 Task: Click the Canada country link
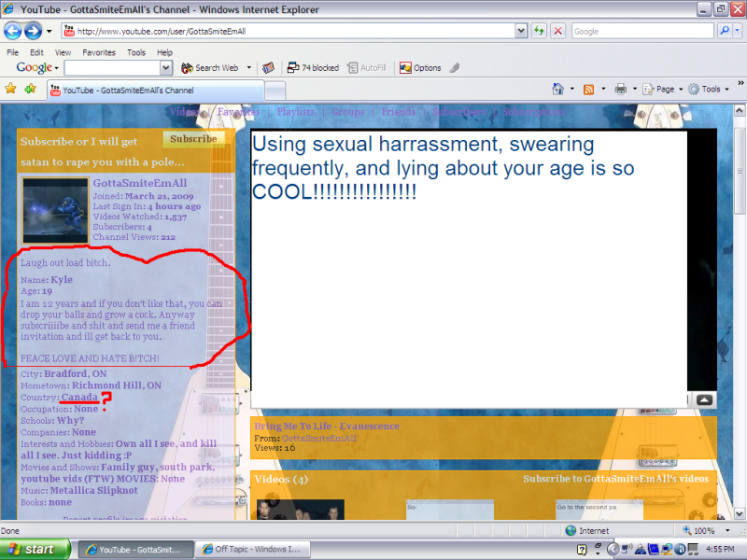point(79,398)
